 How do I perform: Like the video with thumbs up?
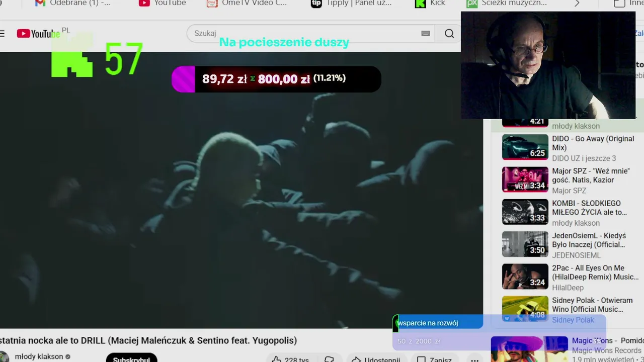point(291,358)
